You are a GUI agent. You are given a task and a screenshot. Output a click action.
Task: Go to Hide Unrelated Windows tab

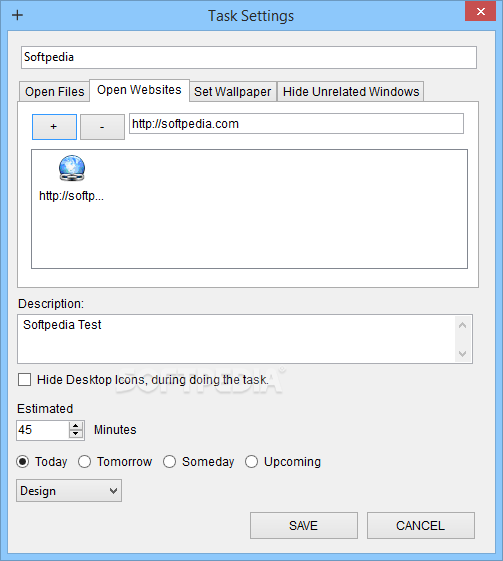pos(351,92)
